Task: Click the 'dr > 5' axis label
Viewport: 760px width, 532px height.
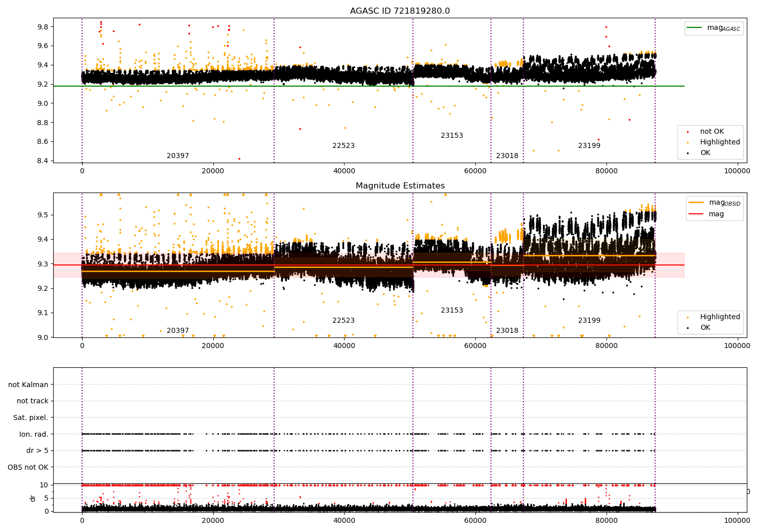Action: point(37,450)
